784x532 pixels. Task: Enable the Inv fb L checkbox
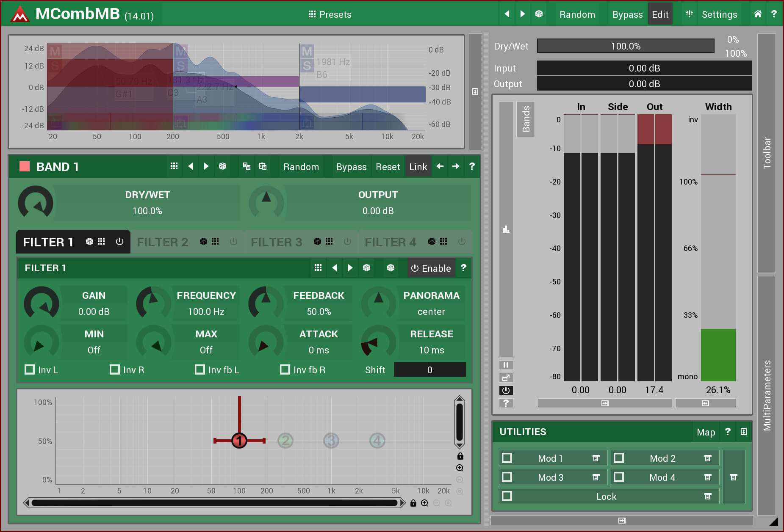200,369
